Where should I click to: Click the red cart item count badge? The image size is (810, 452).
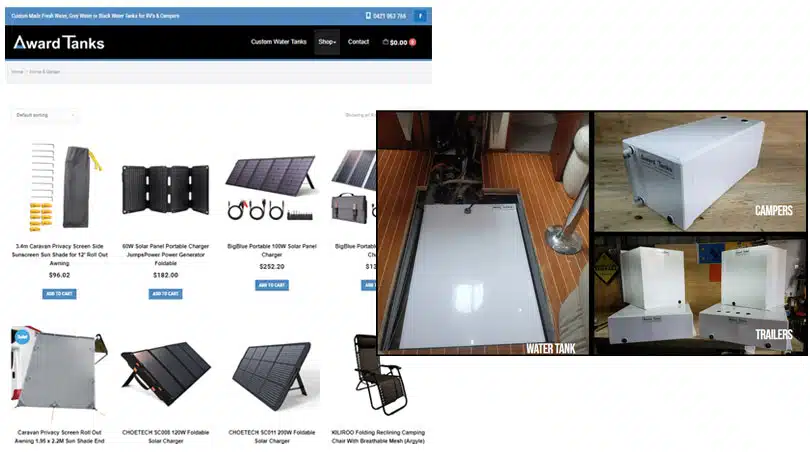pos(412,42)
